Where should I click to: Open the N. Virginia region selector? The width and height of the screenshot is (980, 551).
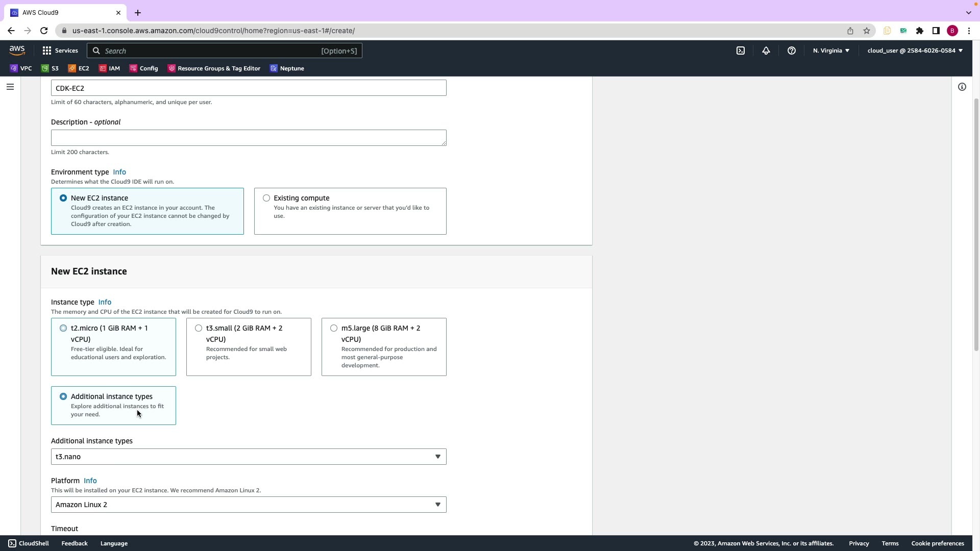(x=831, y=51)
